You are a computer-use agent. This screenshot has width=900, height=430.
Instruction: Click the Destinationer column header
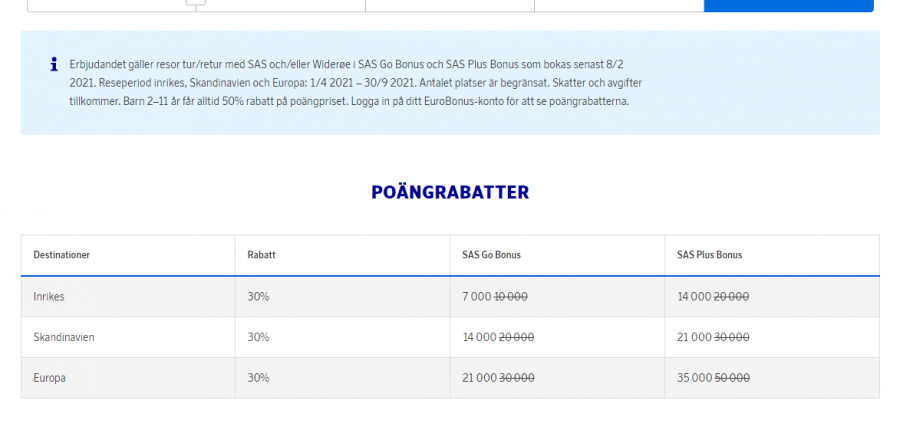(62, 255)
